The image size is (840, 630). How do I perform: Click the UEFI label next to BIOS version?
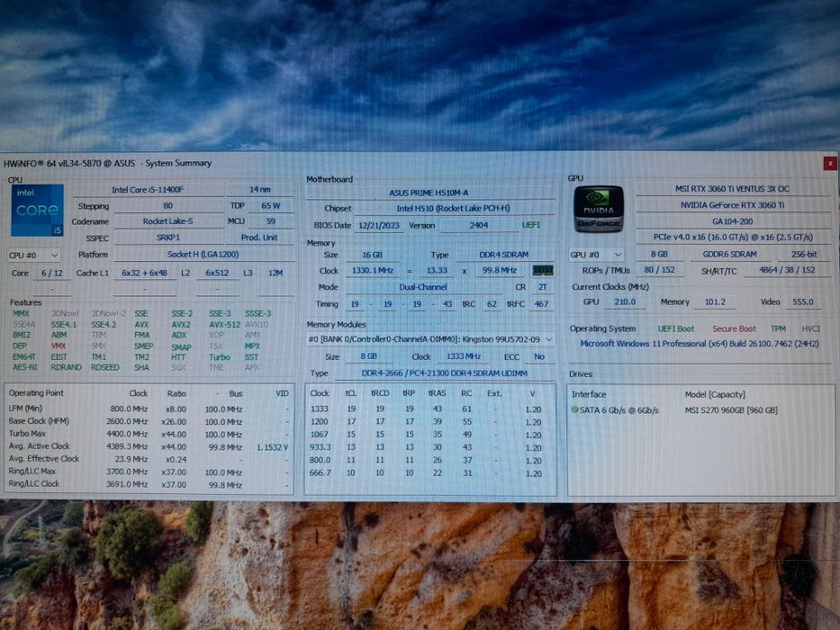click(x=531, y=225)
